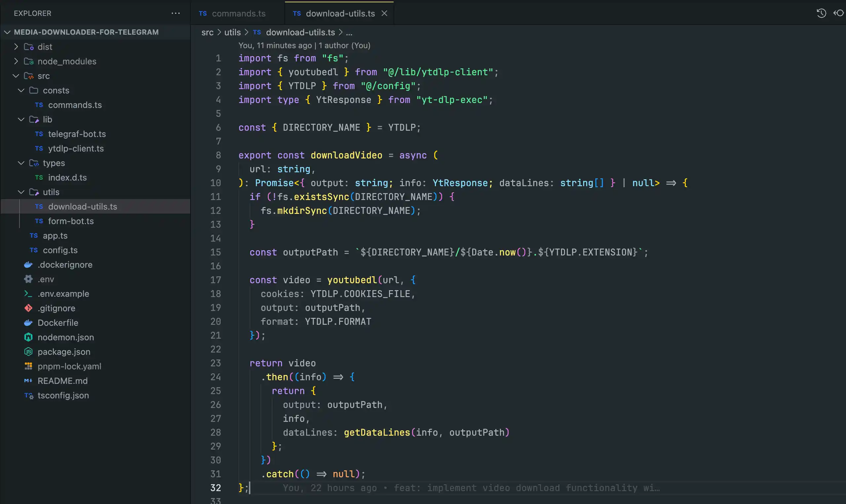Click the consts folder icon
The height and width of the screenshot is (504, 846).
tap(34, 90)
